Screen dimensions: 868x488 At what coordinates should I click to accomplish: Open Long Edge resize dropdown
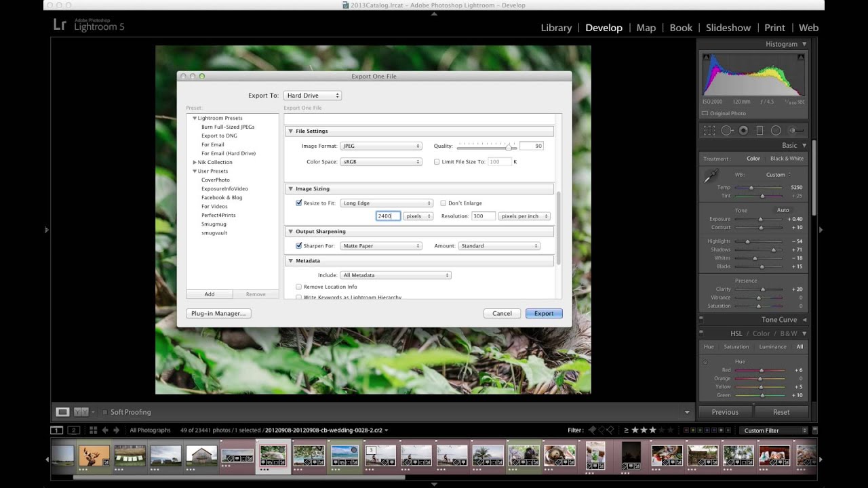[387, 203]
